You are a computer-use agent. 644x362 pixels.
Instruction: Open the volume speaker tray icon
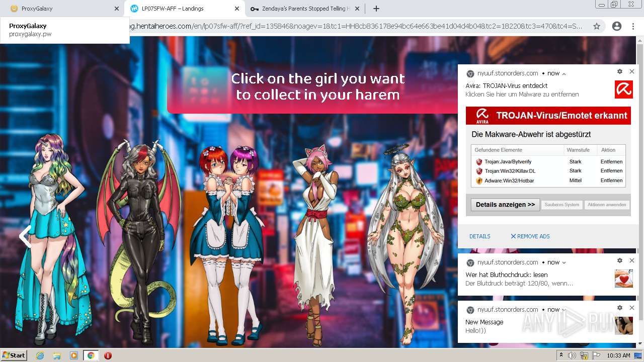tap(572, 355)
